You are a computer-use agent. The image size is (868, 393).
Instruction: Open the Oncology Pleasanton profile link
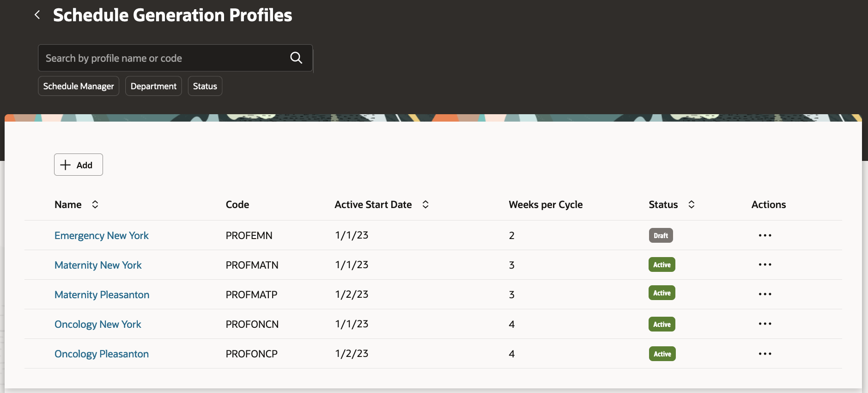click(x=102, y=354)
